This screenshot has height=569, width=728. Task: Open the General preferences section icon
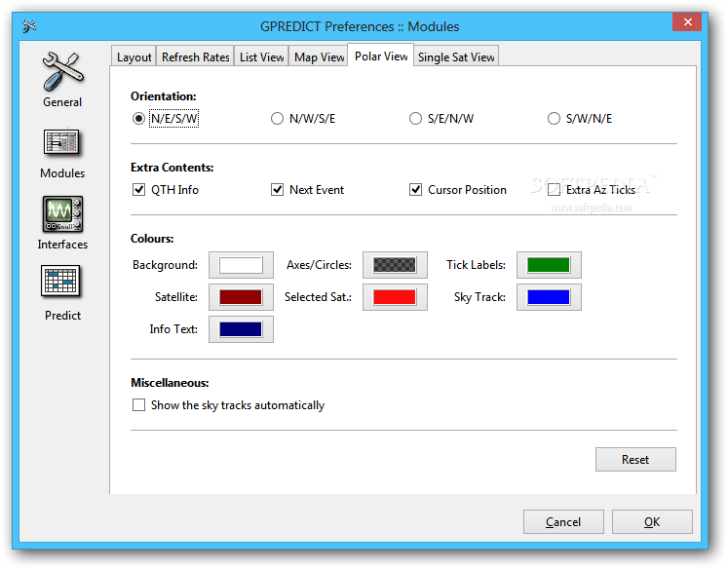click(62, 71)
